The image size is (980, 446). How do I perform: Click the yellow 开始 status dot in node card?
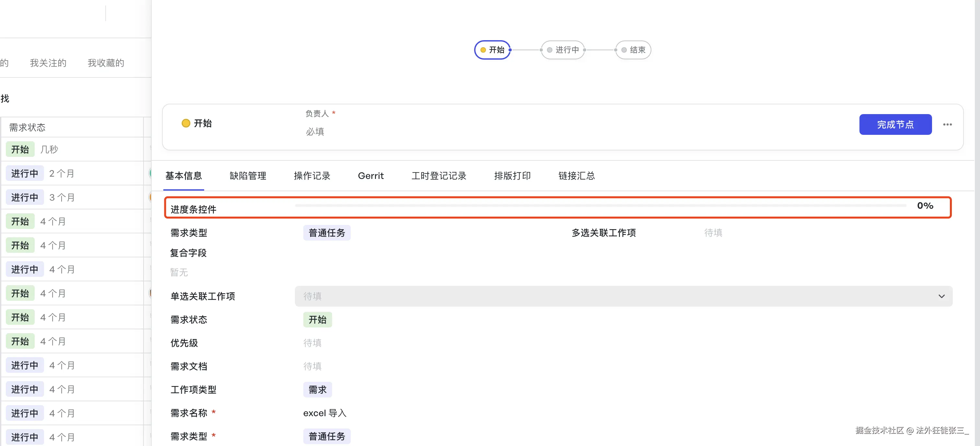[186, 123]
